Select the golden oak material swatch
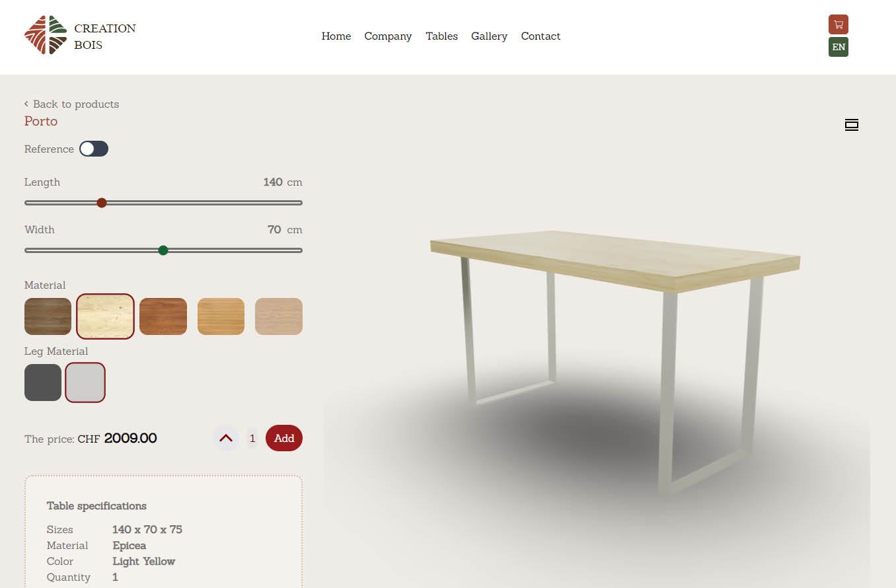This screenshot has width=896, height=588. (x=221, y=316)
